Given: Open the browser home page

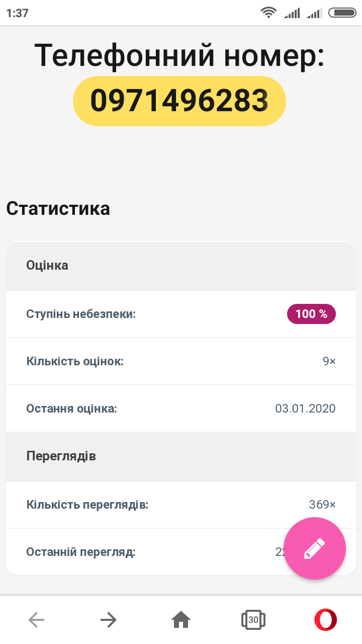Looking at the screenshot, I should click(181, 620).
